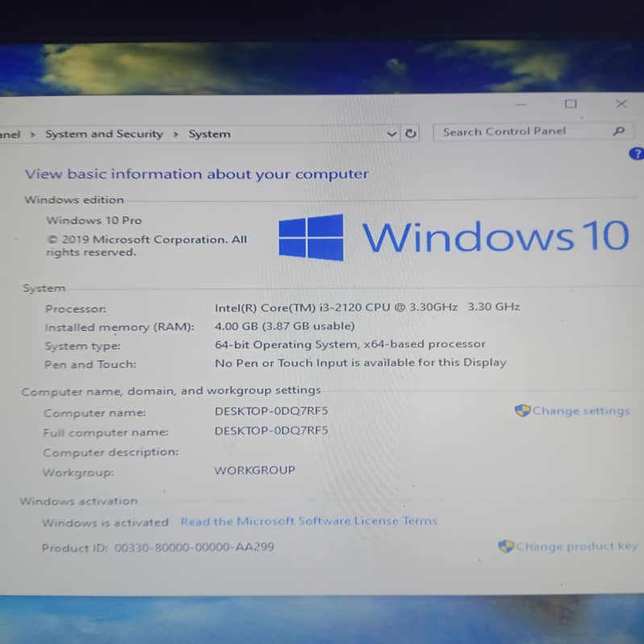Image resolution: width=644 pixels, height=644 pixels.
Task: Click 'View basic information about your computer' heading
Action: click(x=197, y=174)
